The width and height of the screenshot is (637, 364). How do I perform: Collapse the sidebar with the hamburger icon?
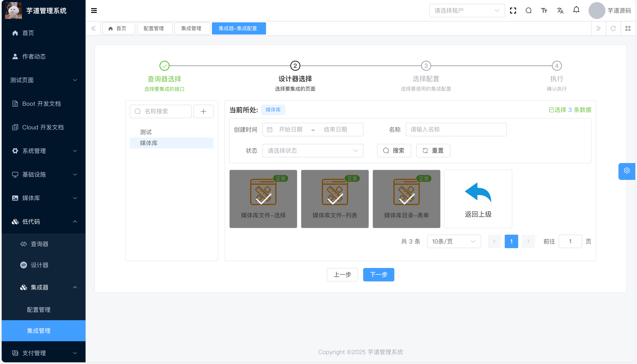pyautogui.click(x=94, y=11)
